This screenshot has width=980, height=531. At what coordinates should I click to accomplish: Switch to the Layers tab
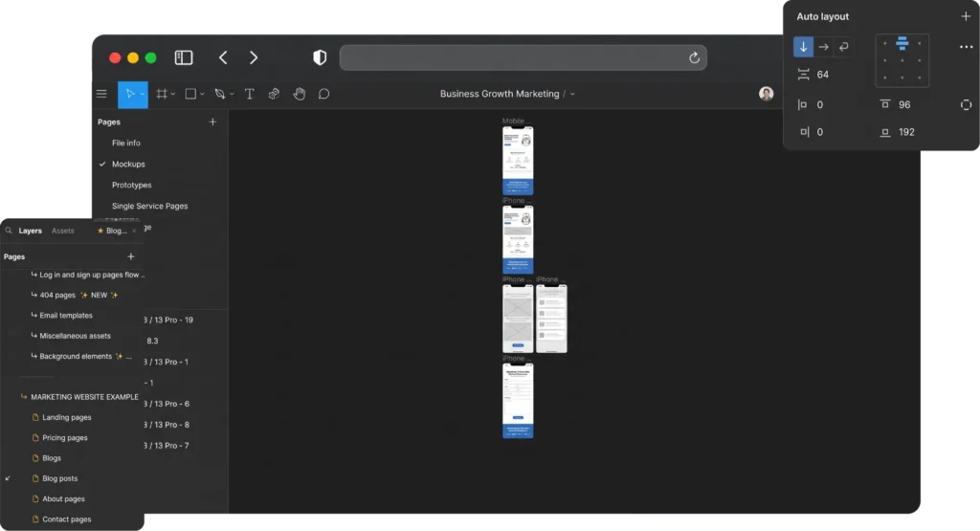(30, 231)
